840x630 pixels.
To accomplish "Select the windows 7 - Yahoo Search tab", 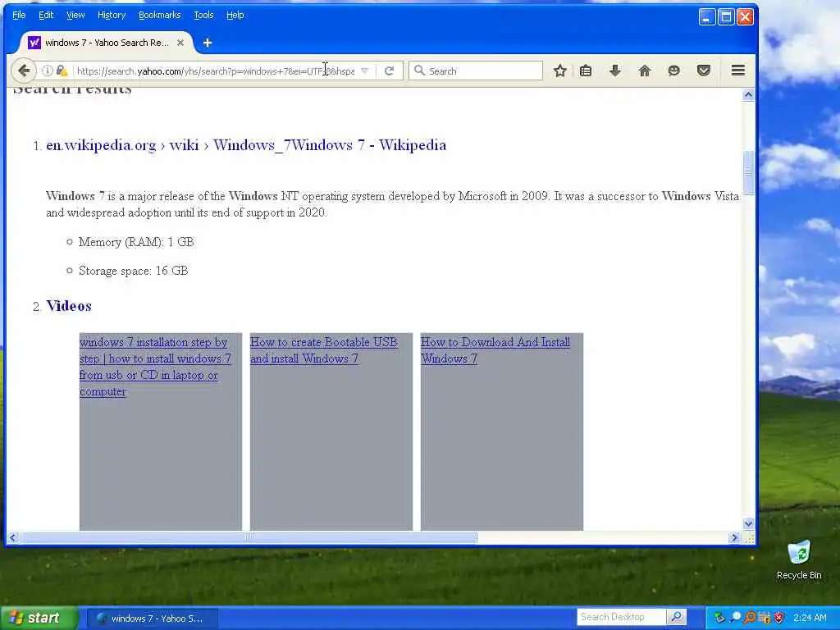I will (106, 43).
